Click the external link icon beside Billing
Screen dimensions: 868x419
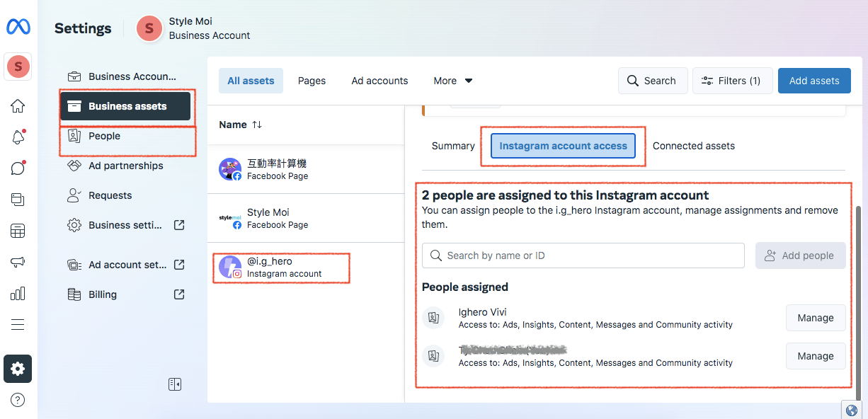[x=179, y=294]
